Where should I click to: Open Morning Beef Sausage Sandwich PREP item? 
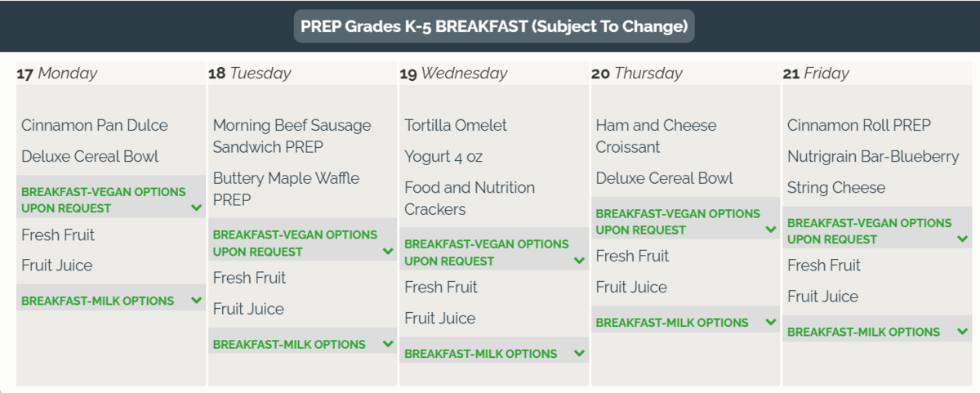point(292,136)
